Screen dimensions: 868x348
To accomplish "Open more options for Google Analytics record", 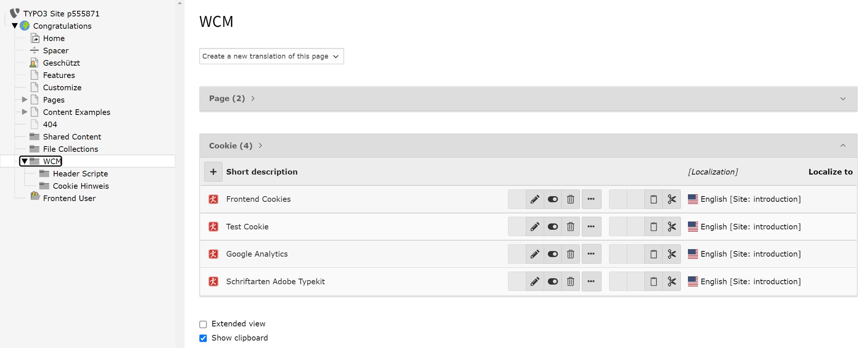I will point(591,254).
